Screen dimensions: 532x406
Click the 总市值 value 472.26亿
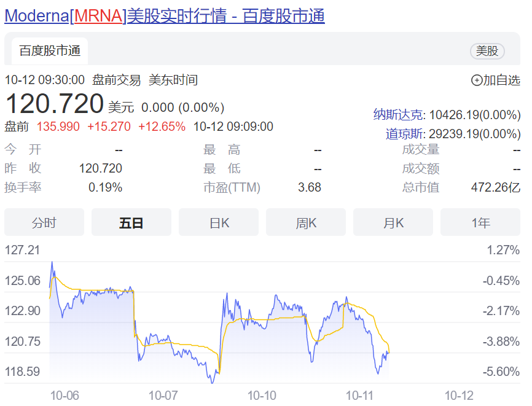click(x=495, y=187)
